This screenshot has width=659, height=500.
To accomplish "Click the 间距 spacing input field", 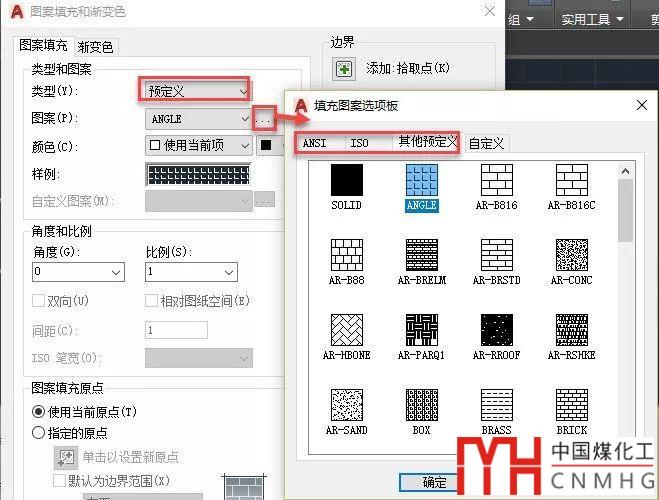I will [177, 330].
